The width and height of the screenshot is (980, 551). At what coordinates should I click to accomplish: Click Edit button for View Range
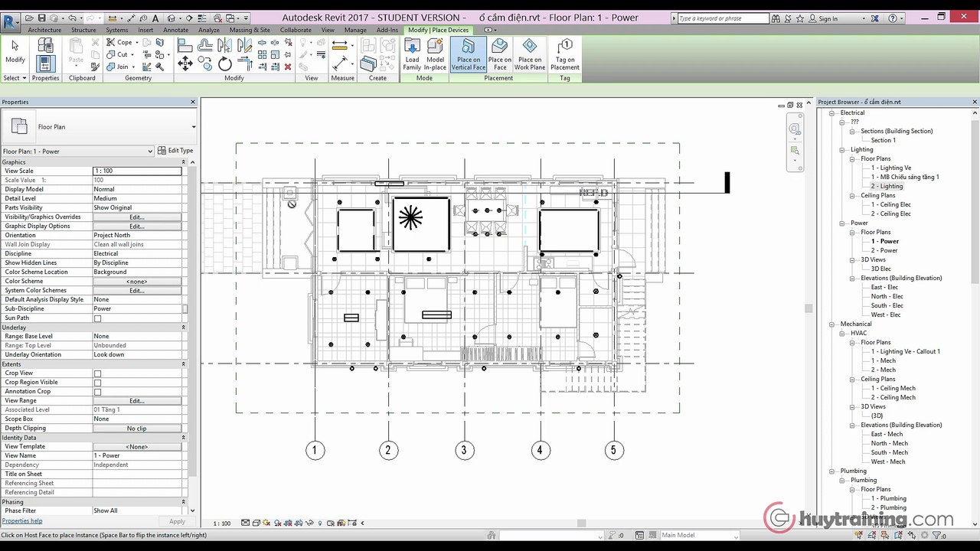[137, 401]
